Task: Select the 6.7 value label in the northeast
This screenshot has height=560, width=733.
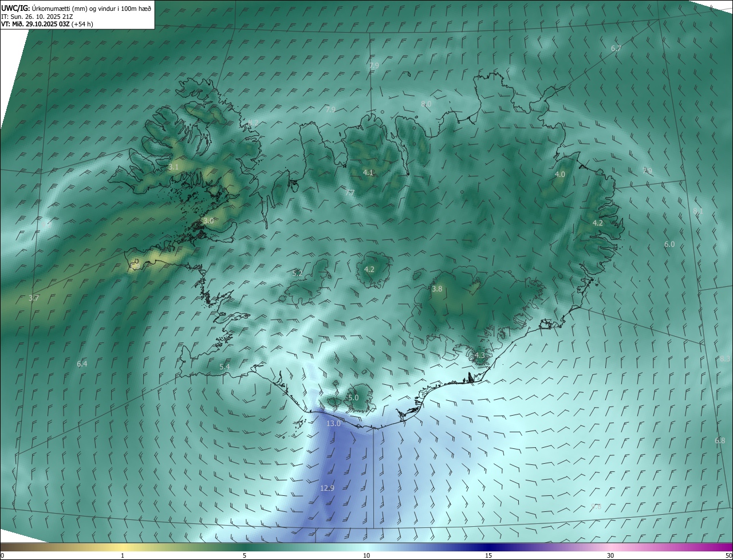Action: pos(616,49)
